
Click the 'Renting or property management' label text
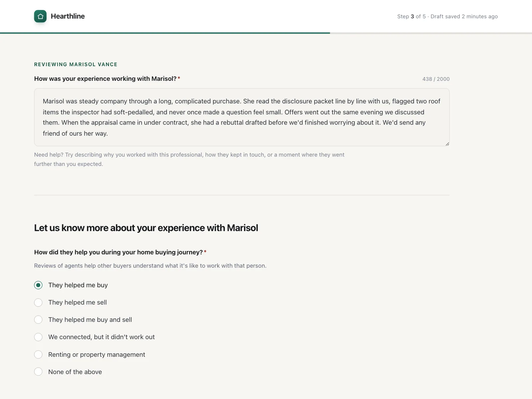97,354
